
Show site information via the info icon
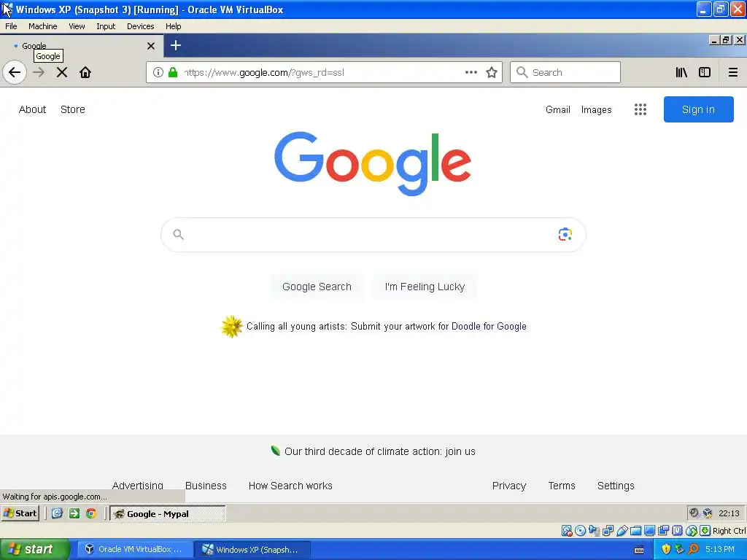pyautogui.click(x=158, y=72)
